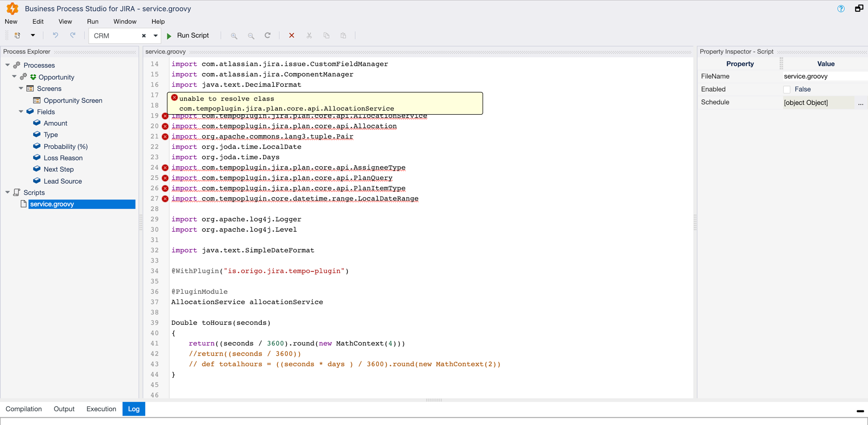
Task: Select the Type field
Action: [50, 135]
